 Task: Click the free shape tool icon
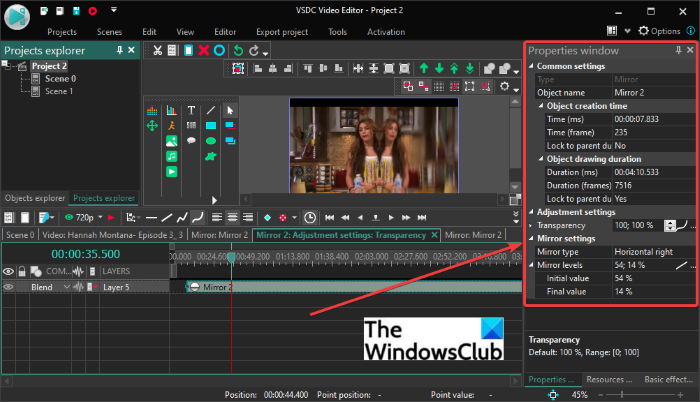(211, 156)
